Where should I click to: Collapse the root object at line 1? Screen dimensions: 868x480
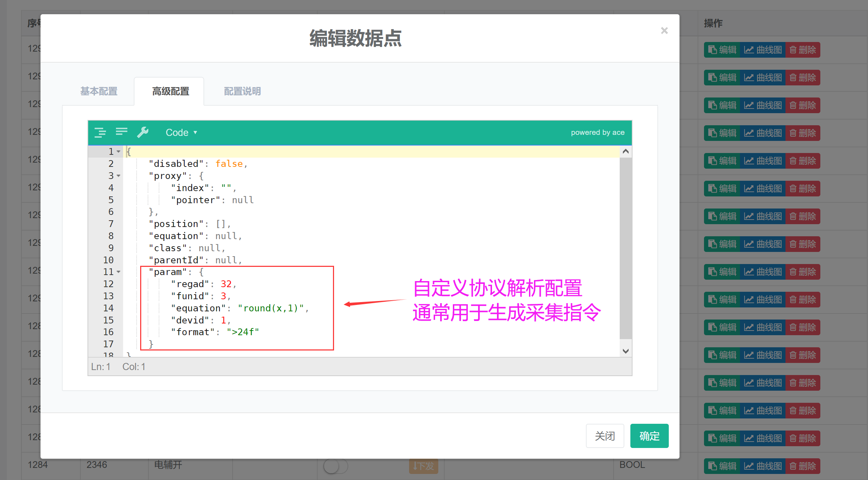118,152
